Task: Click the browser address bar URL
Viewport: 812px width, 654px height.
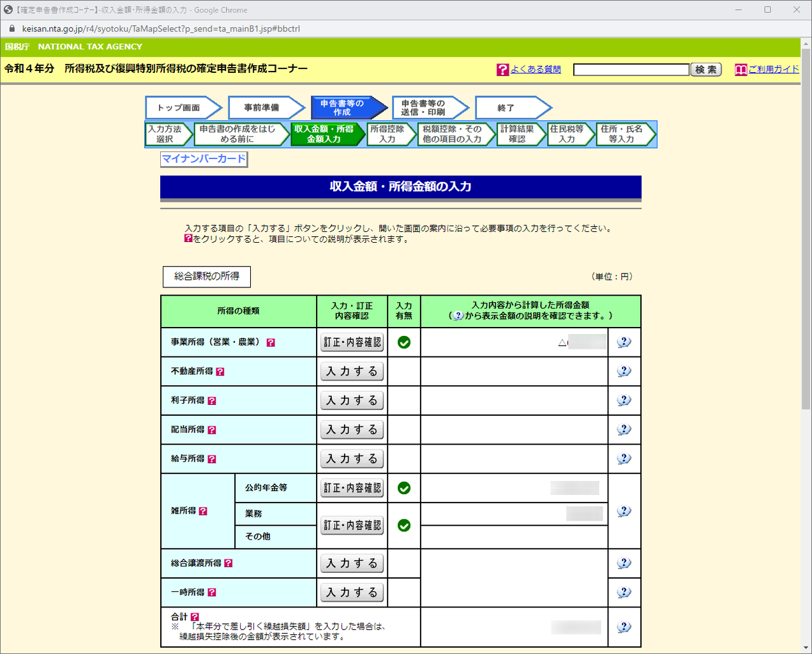Action: [161, 29]
